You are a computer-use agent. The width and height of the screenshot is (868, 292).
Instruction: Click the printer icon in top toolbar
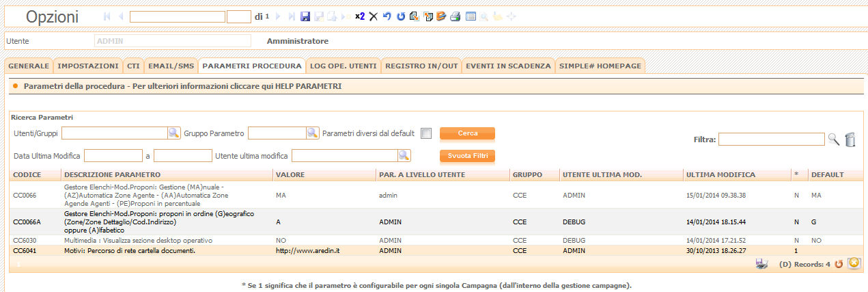pos(455,16)
